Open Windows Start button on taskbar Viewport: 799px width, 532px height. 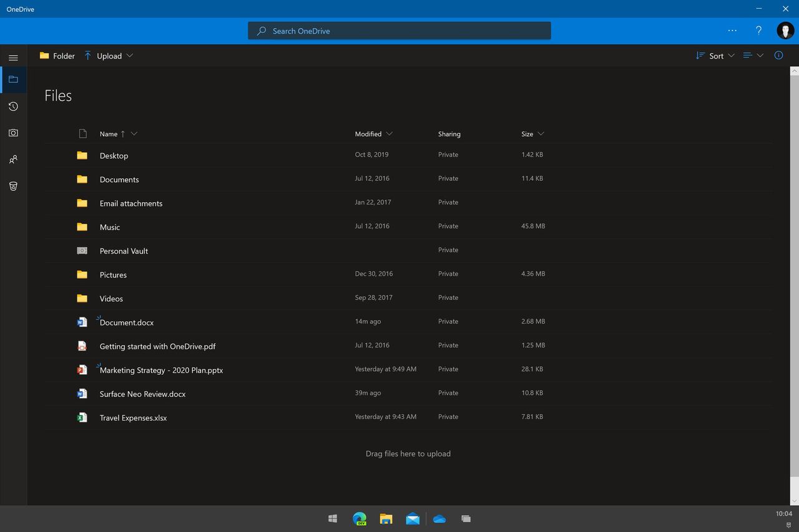tap(333, 518)
